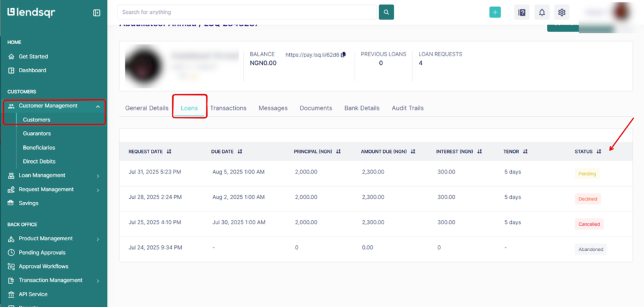Open Guarantors under Customer Management

pyautogui.click(x=36, y=133)
